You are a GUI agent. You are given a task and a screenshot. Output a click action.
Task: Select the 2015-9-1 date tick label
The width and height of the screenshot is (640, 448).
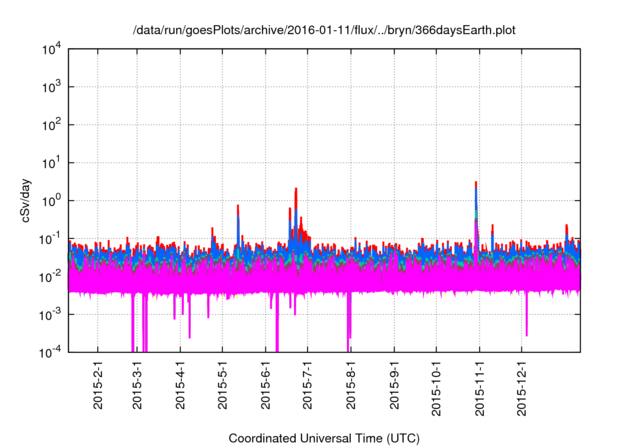pyautogui.click(x=395, y=388)
